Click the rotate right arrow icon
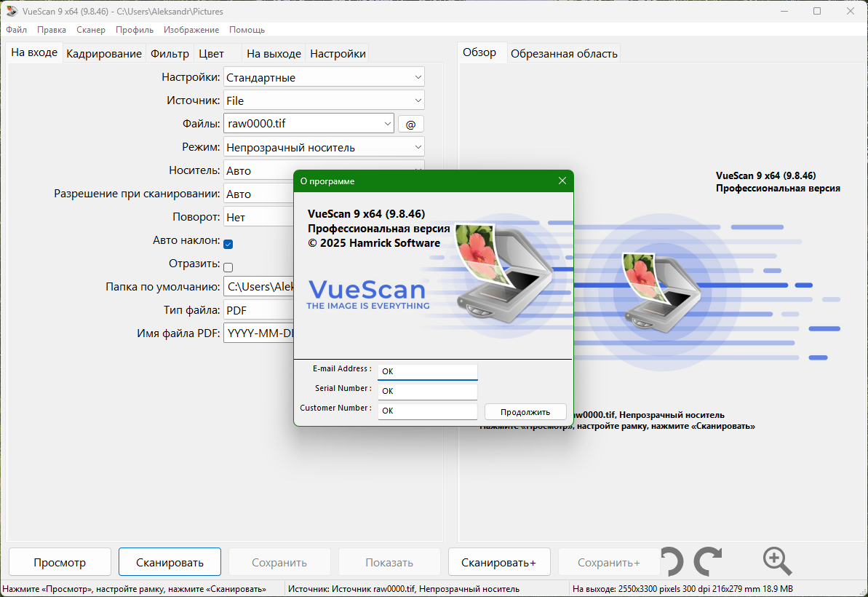Screen dimensions: 868x597 coord(708,561)
